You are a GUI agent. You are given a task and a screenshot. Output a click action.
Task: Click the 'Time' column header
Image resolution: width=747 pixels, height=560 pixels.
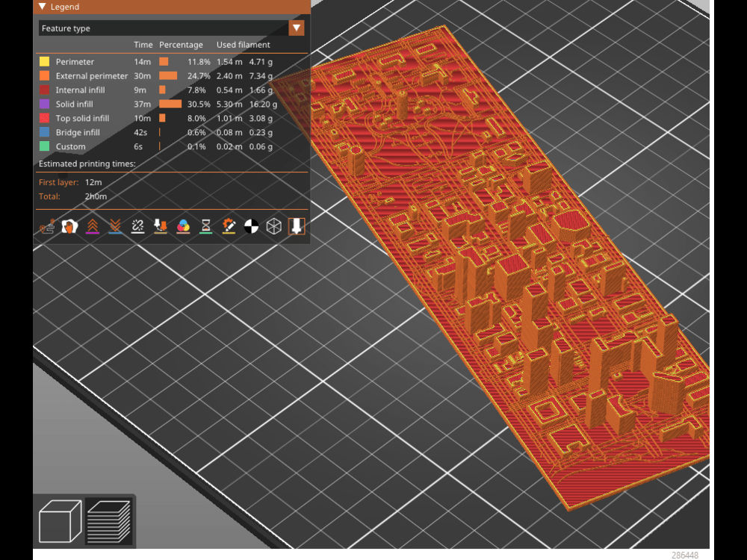[x=143, y=45]
